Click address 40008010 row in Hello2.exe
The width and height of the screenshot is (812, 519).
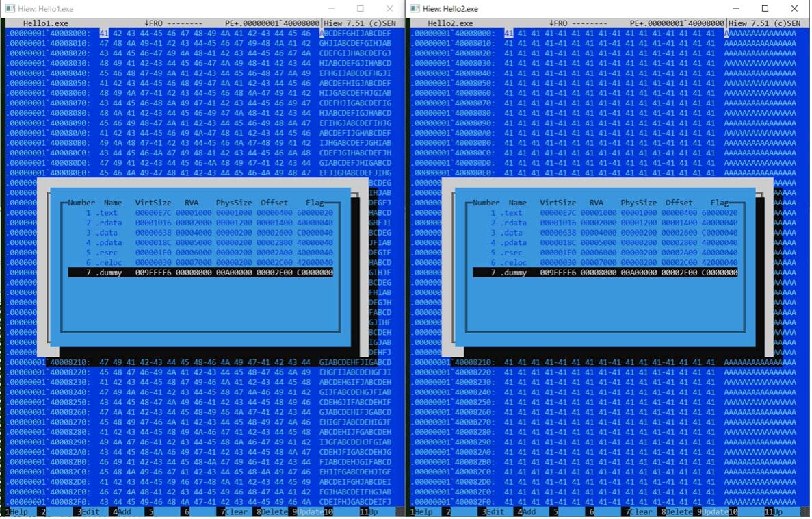coord(604,43)
